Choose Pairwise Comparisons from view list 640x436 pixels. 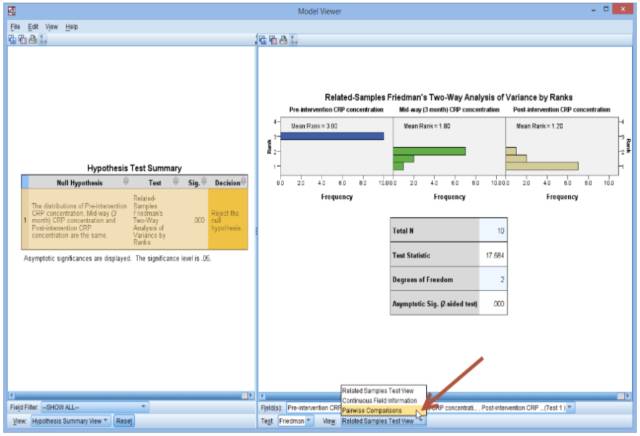[x=383, y=410]
